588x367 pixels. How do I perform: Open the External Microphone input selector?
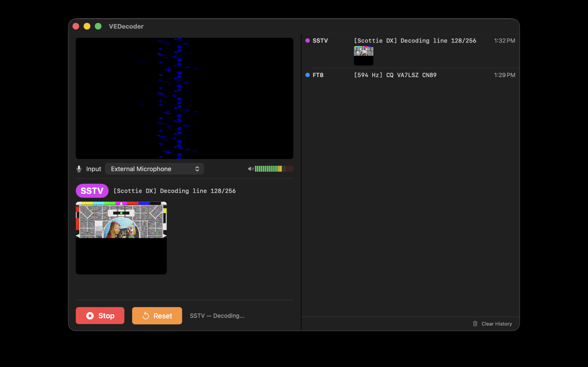pyautogui.click(x=155, y=169)
